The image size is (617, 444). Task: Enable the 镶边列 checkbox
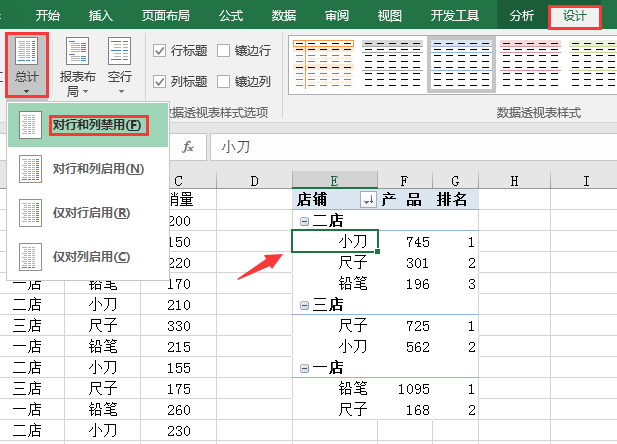click(x=224, y=81)
